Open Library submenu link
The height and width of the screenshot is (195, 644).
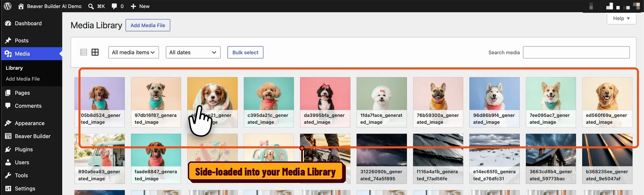[14, 68]
